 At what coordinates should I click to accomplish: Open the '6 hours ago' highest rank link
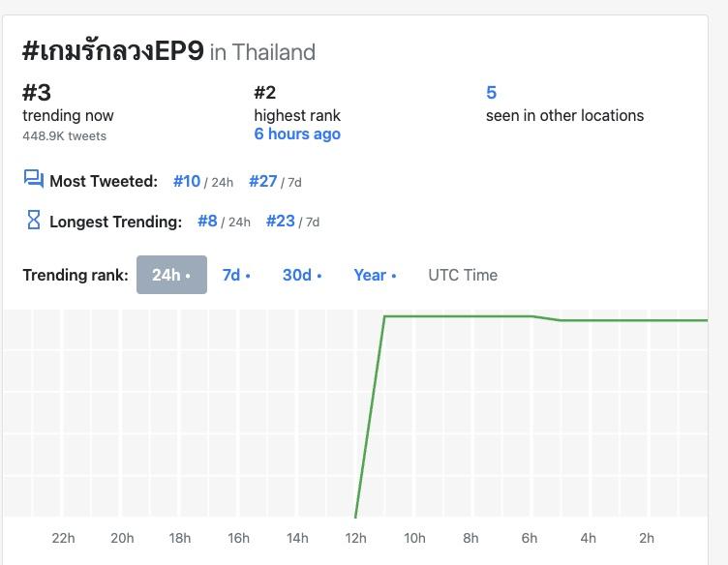tap(297, 134)
